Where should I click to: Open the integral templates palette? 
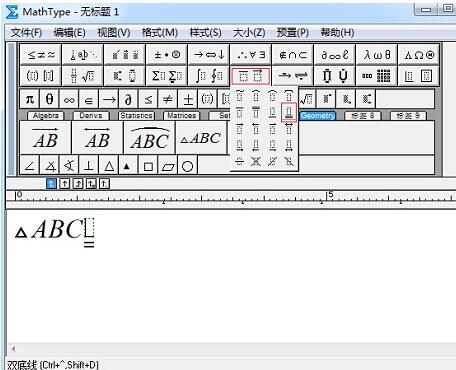pyautogui.click(x=209, y=76)
